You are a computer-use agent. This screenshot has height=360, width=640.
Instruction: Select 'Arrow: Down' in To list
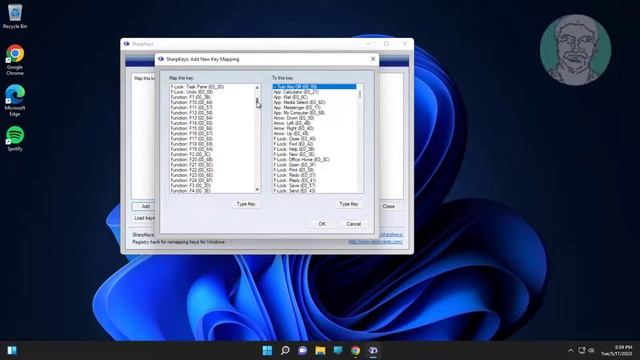[x=293, y=118]
